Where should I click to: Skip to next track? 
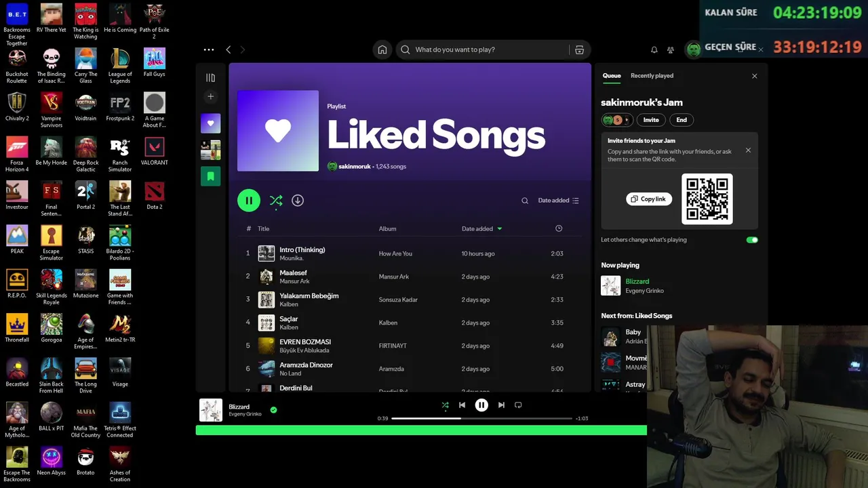pyautogui.click(x=501, y=405)
